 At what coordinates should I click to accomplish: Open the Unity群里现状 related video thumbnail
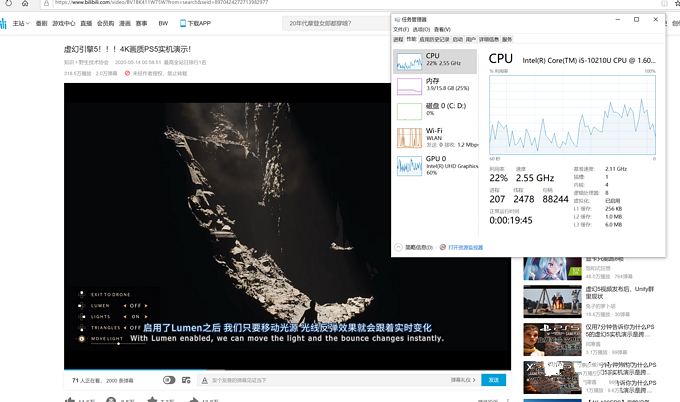click(552, 302)
